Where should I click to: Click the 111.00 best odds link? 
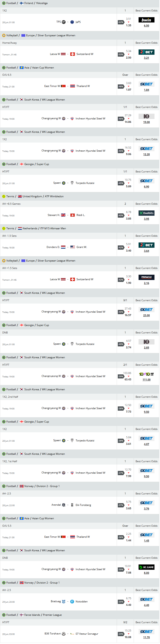(146, 380)
